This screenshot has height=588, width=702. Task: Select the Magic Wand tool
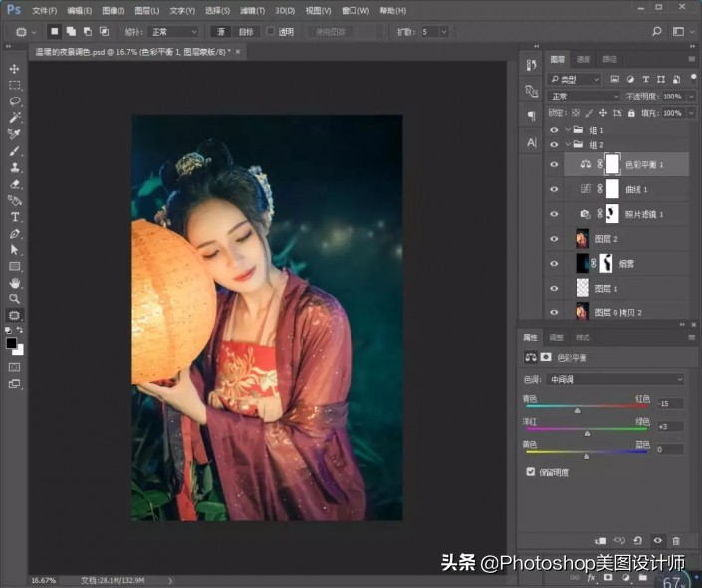14,117
